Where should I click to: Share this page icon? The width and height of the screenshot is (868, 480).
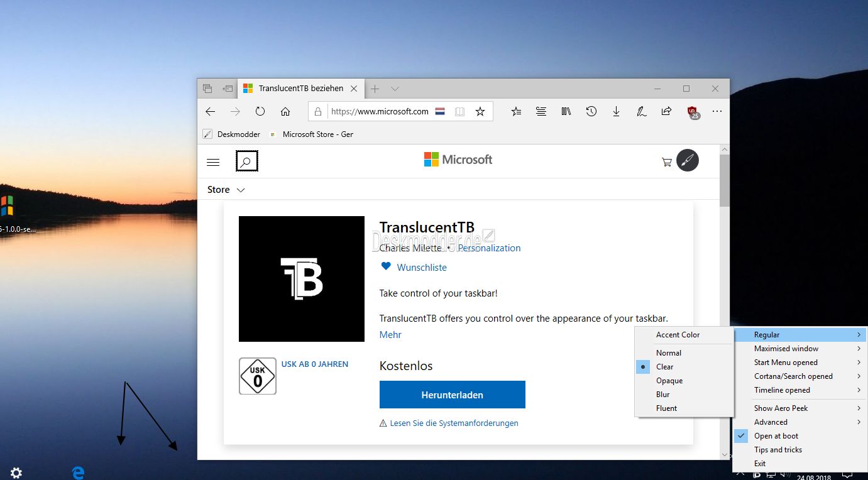pos(666,111)
